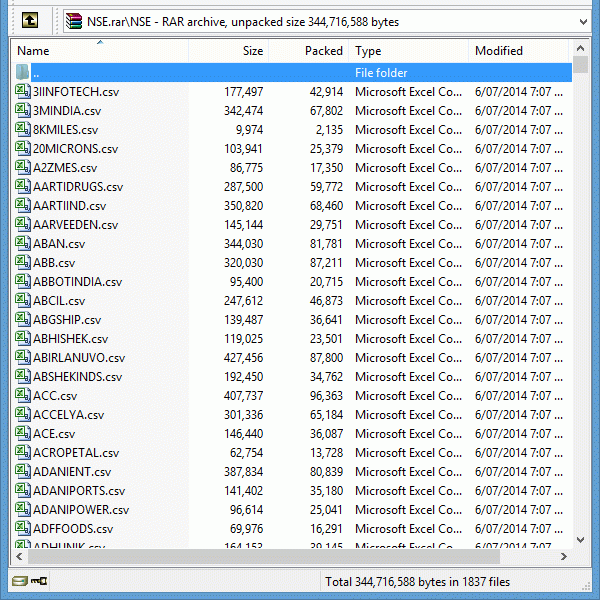Click the ABBOTINDIA.csv Excel icon
This screenshot has height=600, width=600.
(x=23, y=282)
